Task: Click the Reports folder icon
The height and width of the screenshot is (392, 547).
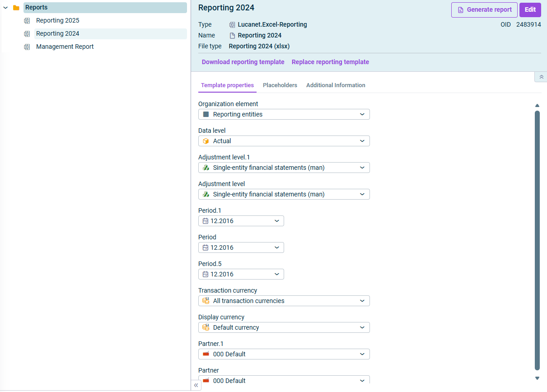Action: 16,8
